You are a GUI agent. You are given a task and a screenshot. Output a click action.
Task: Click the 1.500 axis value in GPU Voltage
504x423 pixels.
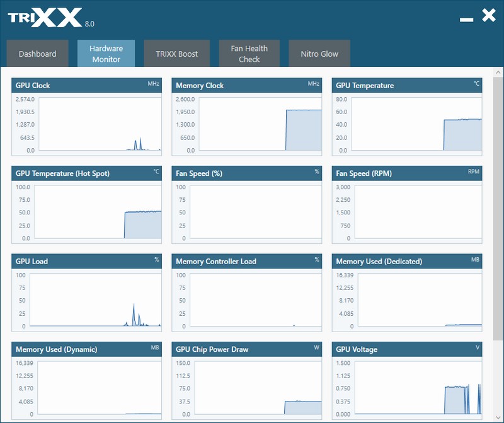(x=343, y=363)
